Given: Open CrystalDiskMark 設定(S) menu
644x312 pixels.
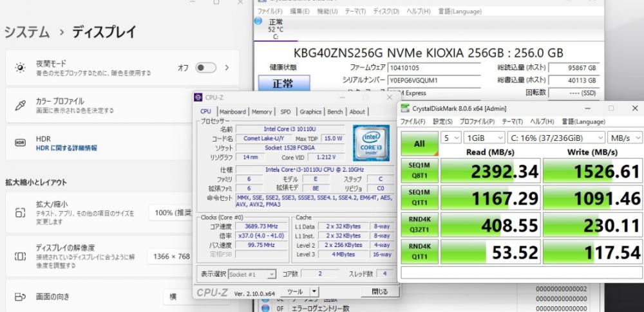Looking at the screenshot, I should coord(443,122).
